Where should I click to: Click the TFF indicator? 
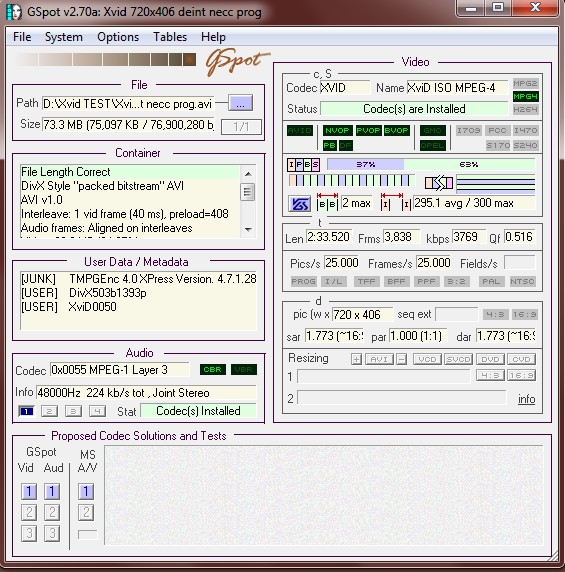pos(366,281)
